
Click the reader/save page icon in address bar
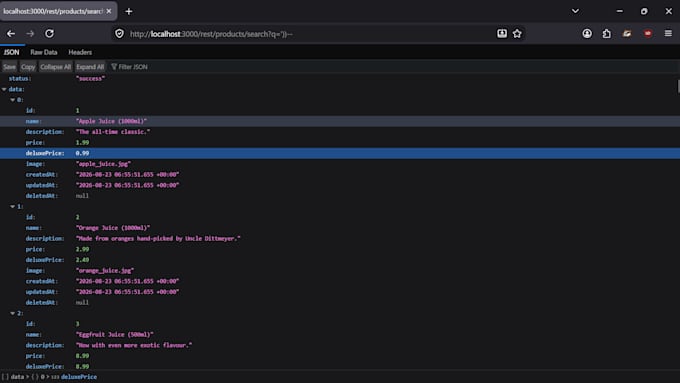(x=502, y=33)
